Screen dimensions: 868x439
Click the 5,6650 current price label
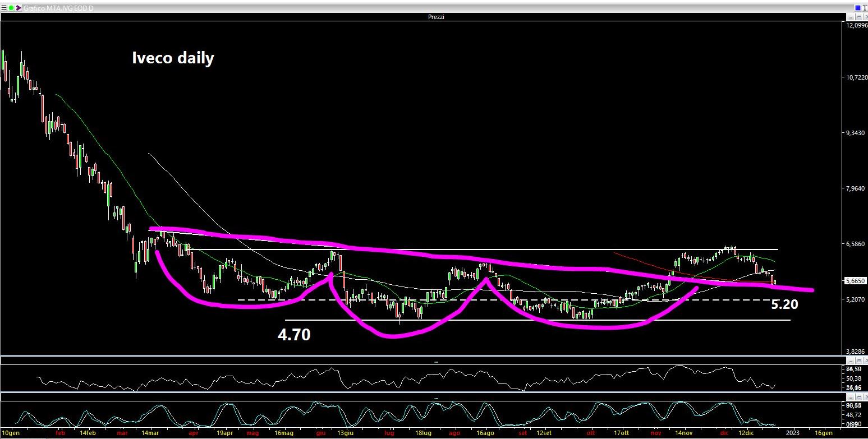click(x=856, y=281)
